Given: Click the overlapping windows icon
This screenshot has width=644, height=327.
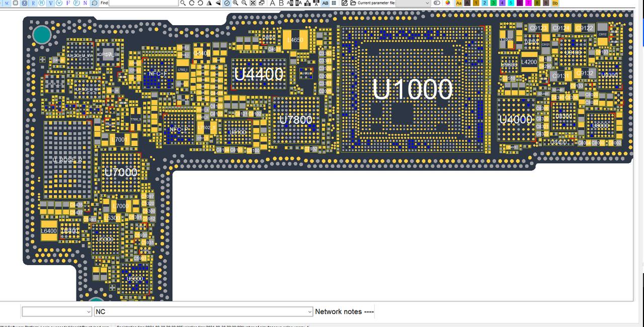Looking at the screenshot, I should pyautogui.click(x=262, y=3).
